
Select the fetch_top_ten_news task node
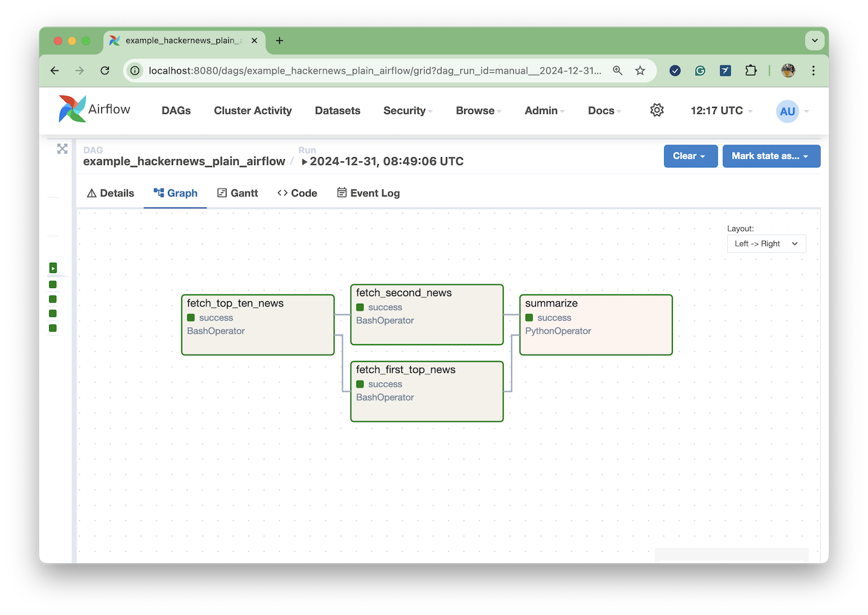[257, 325]
